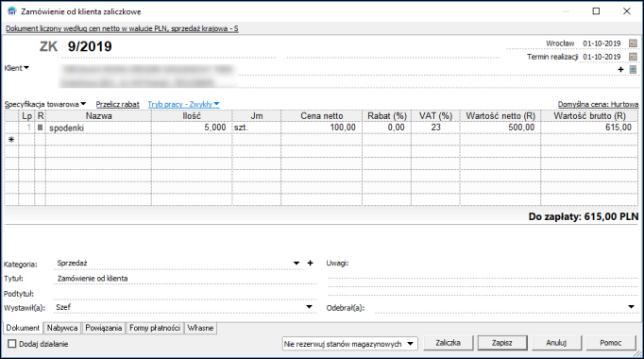Image resolution: width=644 pixels, height=359 pixels.
Task: Switch to the Powiązania tab
Action: pyautogui.click(x=104, y=328)
